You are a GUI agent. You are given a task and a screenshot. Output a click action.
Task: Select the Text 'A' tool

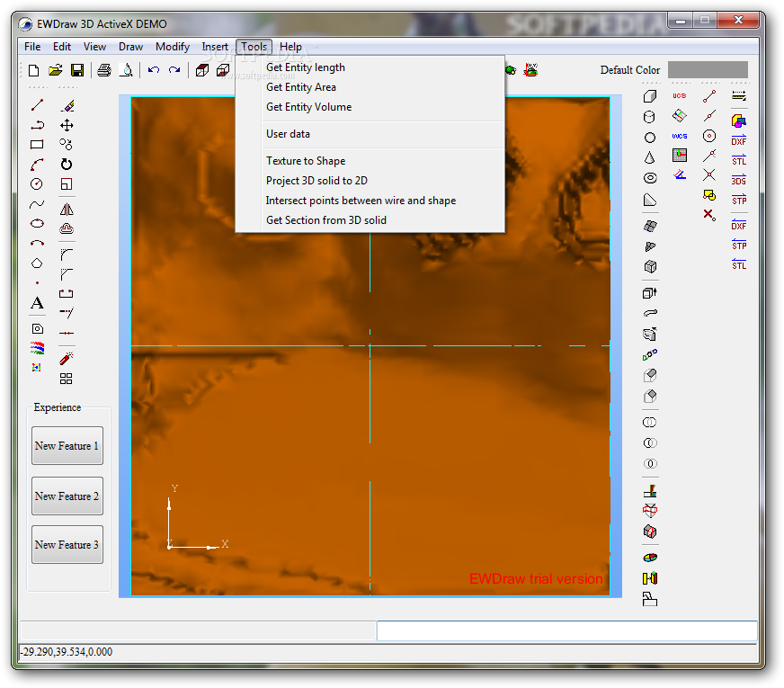[x=37, y=303]
